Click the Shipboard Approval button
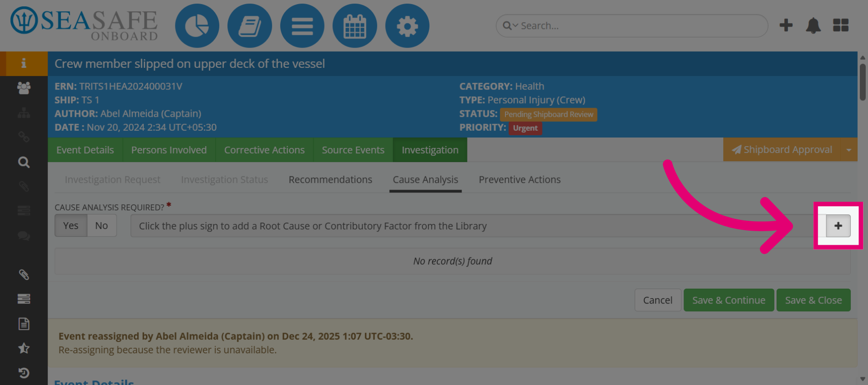 782,150
